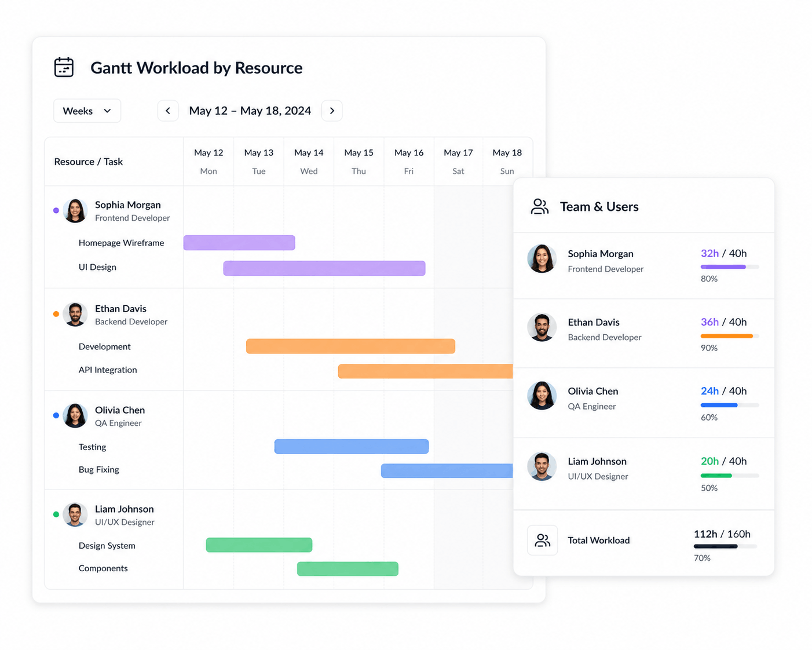This screenshot has height=650, width=812.
Task: Click the Gantt calendar icon in header
Action: click(x=64, y=67)
